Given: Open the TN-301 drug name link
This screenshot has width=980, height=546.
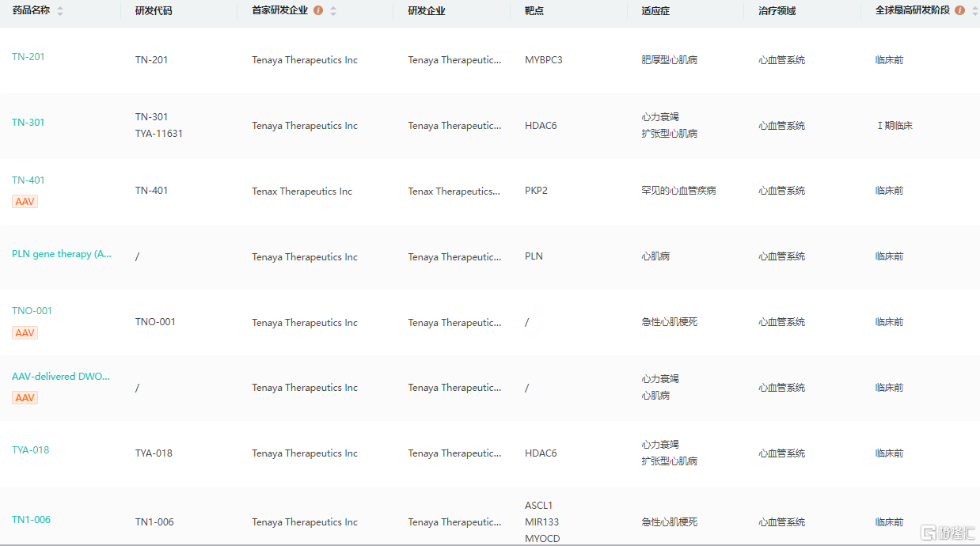Looking at the screenshot, I should [28, 123].
